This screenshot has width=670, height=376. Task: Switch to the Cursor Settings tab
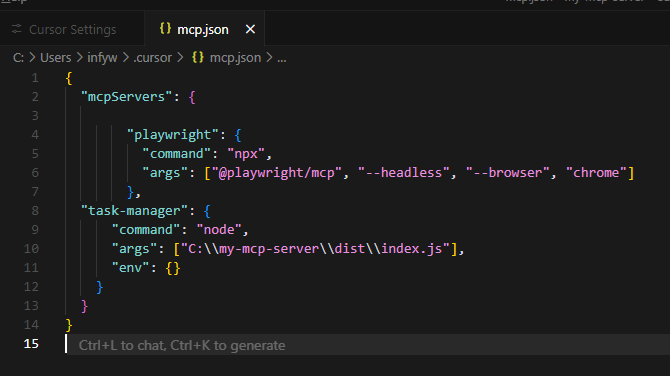point(72,29)
